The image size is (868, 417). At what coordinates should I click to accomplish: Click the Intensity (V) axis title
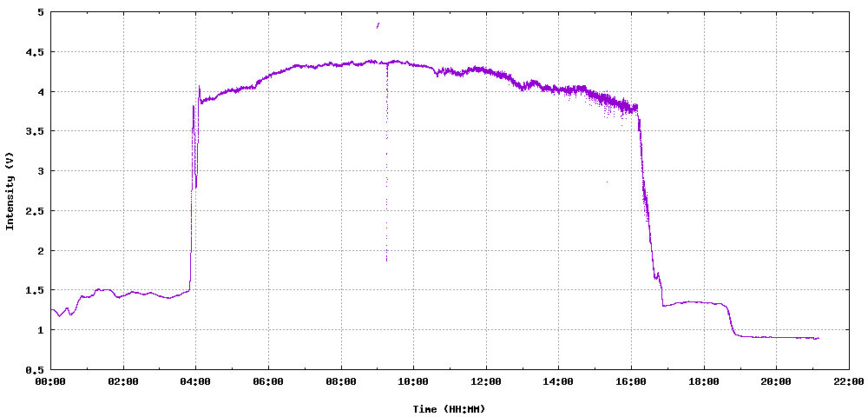point(10,191)
